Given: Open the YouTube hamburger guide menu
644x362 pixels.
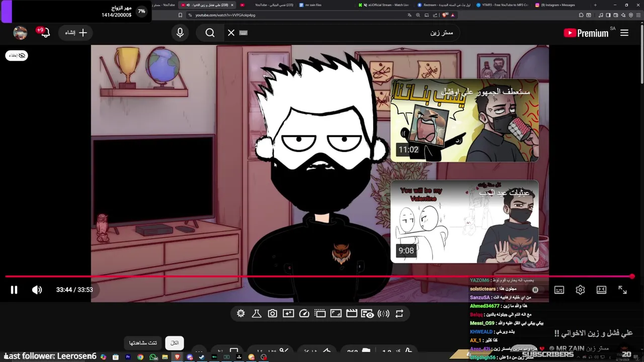Looking at the screenshot, I should 624,33.
